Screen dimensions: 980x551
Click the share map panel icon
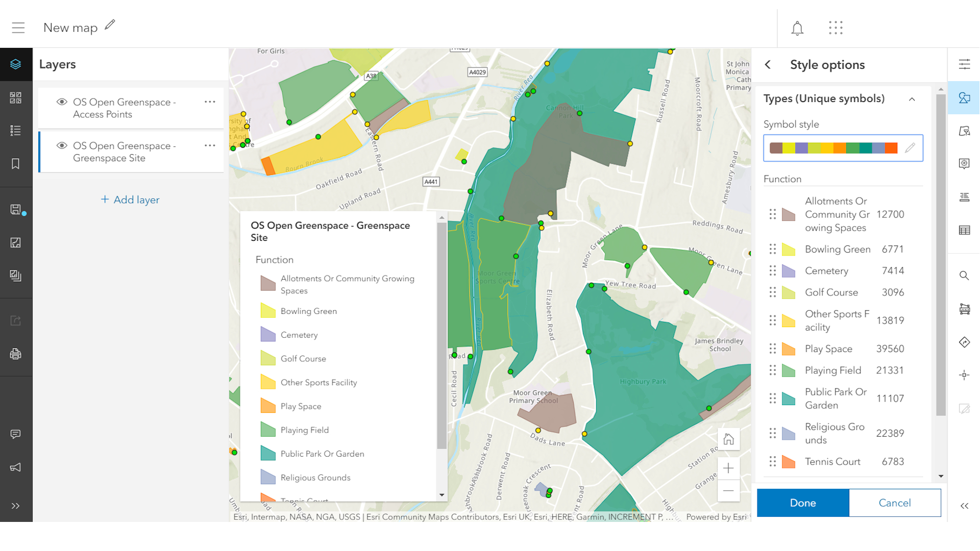click(16, 321)
